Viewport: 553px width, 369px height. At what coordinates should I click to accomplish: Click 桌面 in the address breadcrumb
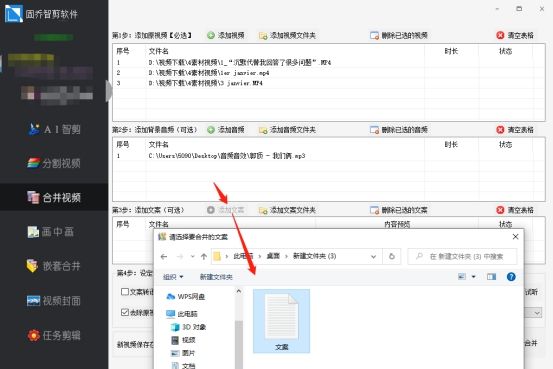(273, 256)
